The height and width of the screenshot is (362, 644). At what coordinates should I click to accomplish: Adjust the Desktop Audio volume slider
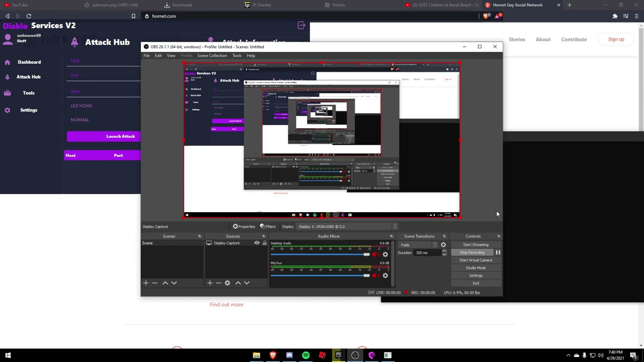(x=320, y=254)
